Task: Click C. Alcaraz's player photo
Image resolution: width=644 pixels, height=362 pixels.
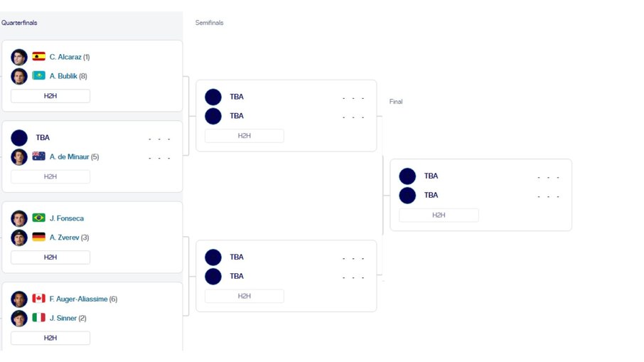Action: coord(19,57)
